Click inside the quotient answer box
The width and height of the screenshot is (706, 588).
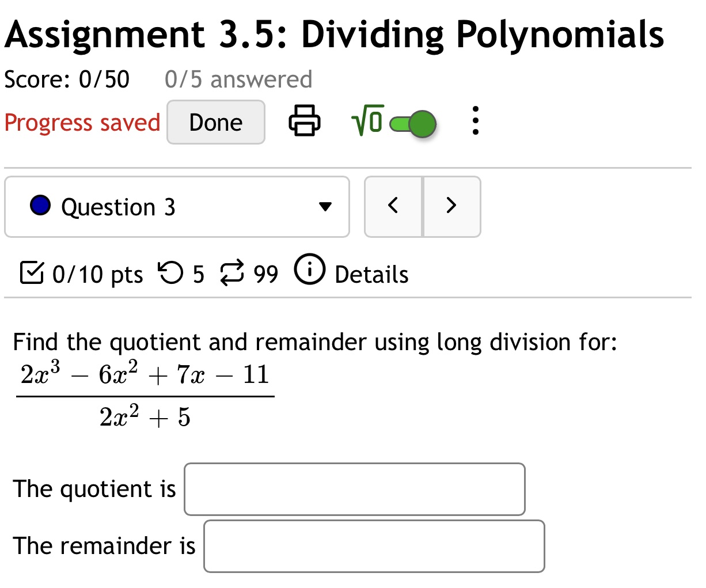[x=354, y=488]
